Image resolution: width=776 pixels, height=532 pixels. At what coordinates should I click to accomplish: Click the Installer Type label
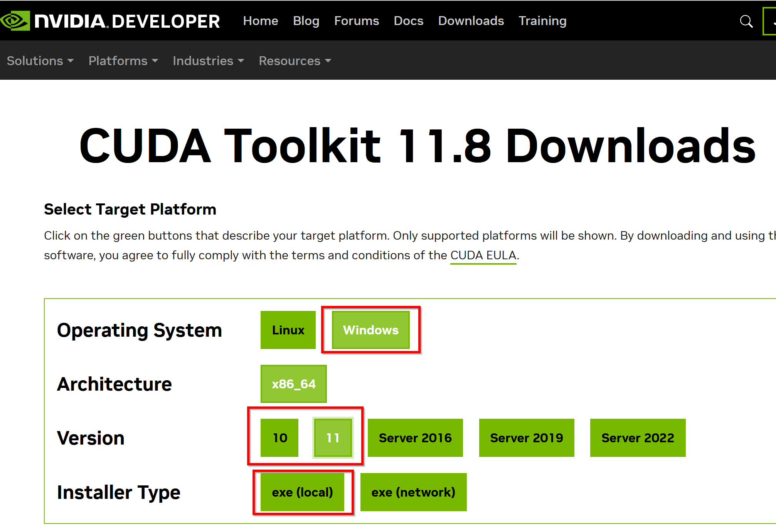(x=119, y=492)
